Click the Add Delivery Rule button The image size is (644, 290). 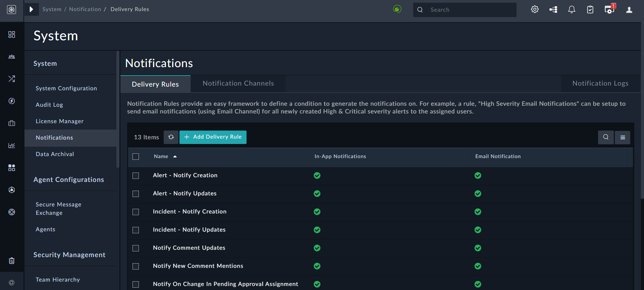(213, 137)
